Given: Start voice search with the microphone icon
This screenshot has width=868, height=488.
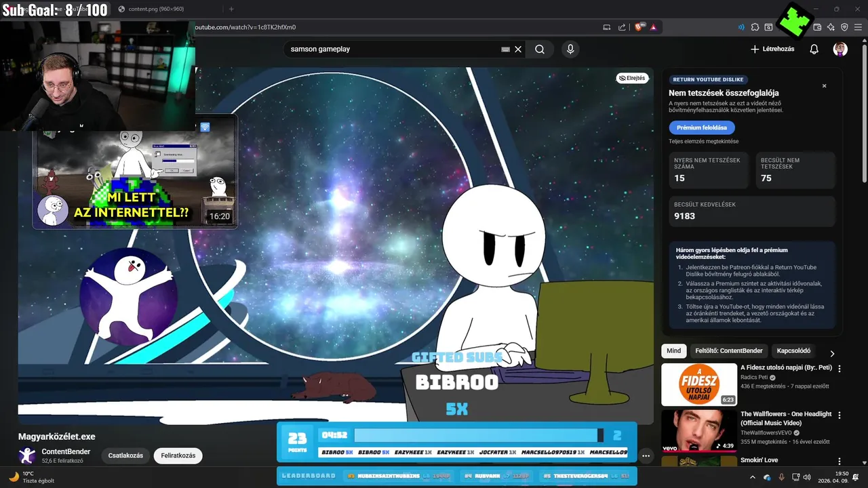Looking at the screenshot, I should click(x=570, y=49).
